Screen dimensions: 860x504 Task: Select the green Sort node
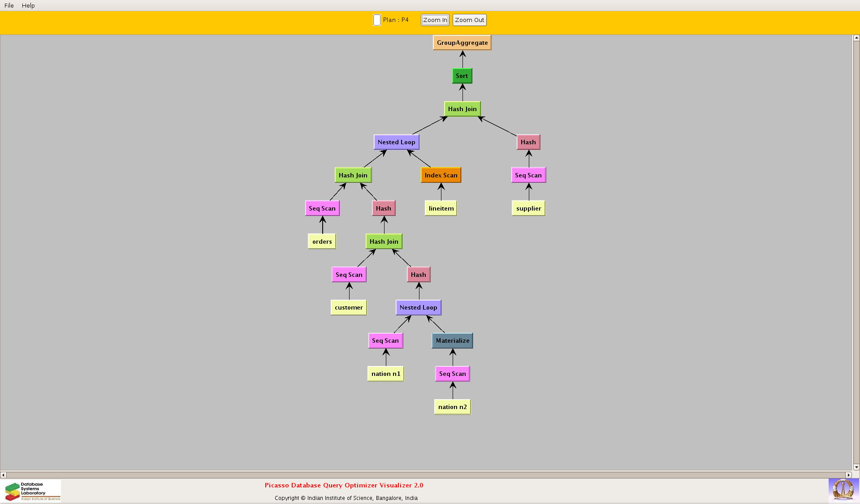[462, 76]
